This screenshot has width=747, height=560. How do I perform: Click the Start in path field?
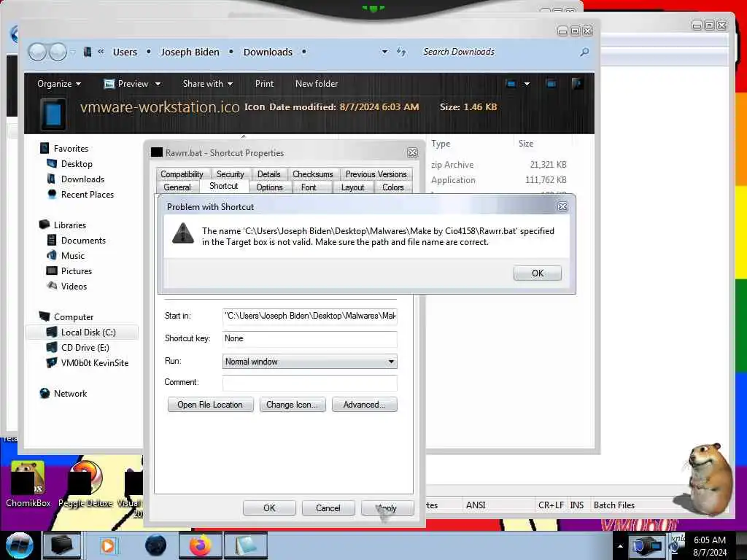tap(309, 316)
